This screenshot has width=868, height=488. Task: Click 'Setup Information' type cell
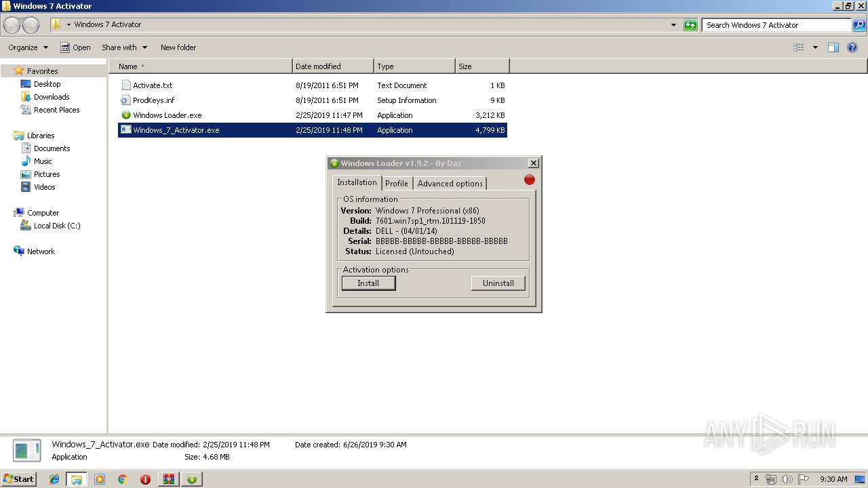tap(407, 100)
